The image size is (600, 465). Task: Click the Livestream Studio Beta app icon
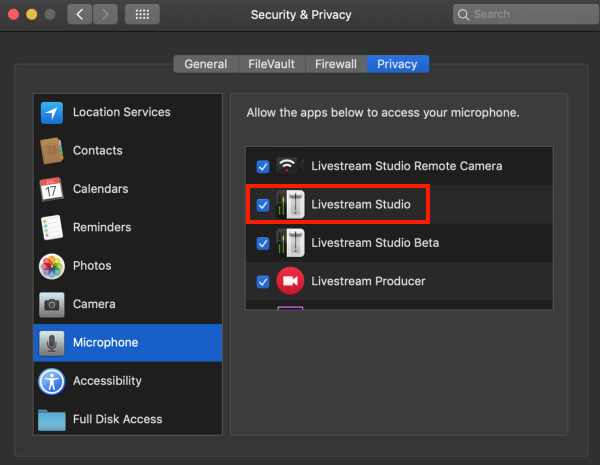point(290,243)
